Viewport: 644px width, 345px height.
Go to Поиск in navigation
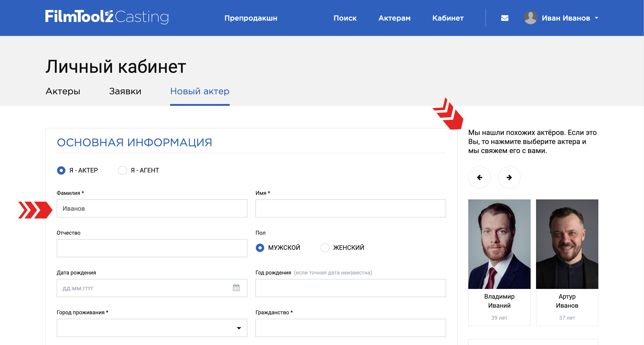(x=345, y=18)
